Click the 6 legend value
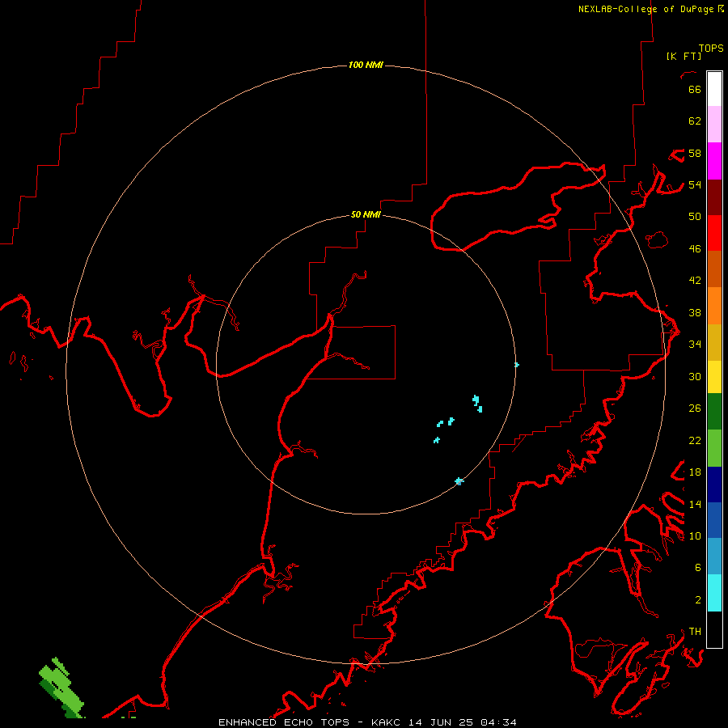The height and width of the screenshot is (728, 728). pyautogui.click(x=697, y=567)
